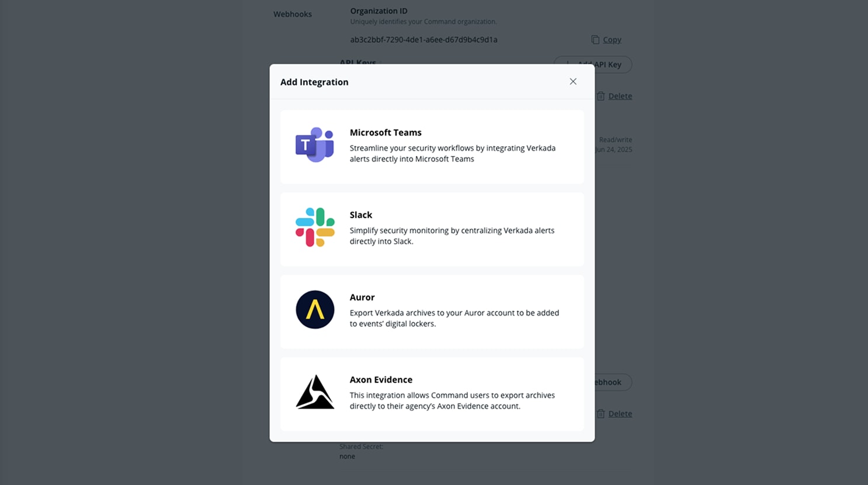
Task: Click the Axon Evidence description text
Action: [x=452, y=400]
